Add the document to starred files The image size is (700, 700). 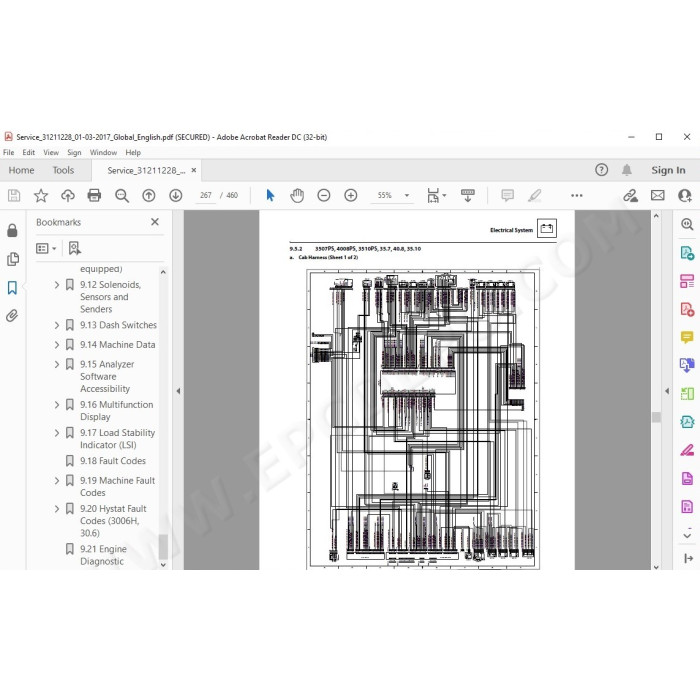(x=41, y=195)
